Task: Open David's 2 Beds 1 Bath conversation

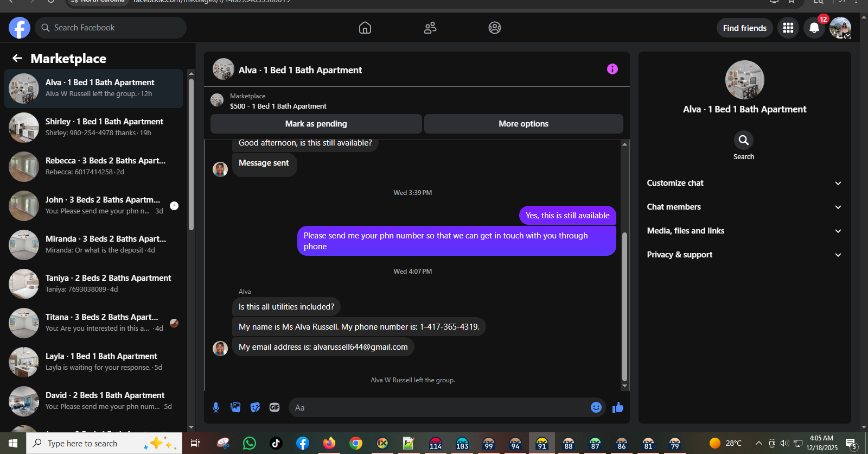Action: (93, 401)
